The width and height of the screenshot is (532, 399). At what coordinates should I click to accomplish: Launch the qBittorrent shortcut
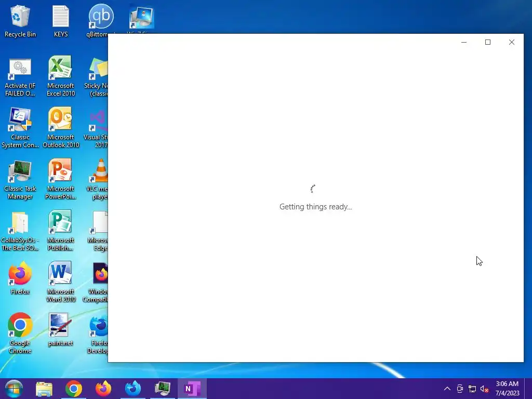pyautogui.click(x=100, y=21)
